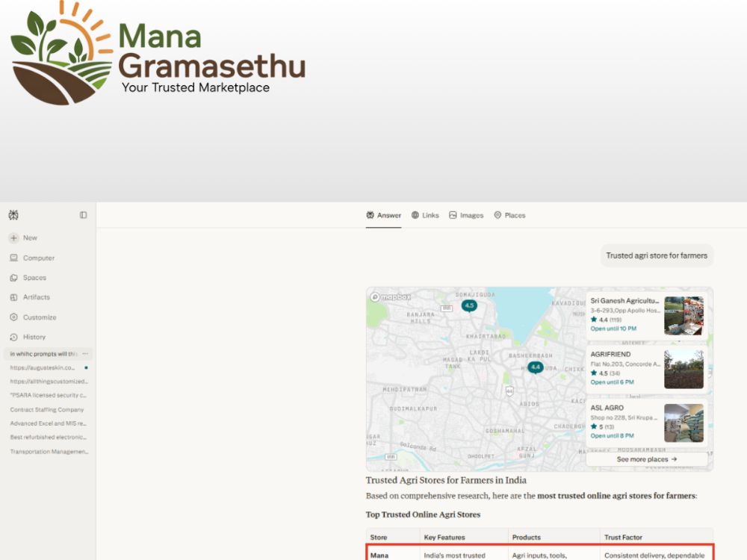Open Transportation Management history thread
The width and height of the screenshot is (747, 560).
point(49,452)
